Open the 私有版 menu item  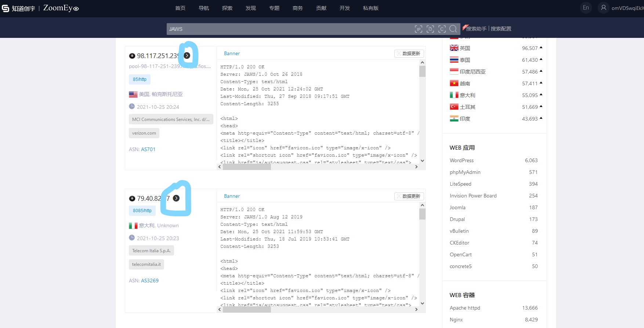click(x=371, y=8)
